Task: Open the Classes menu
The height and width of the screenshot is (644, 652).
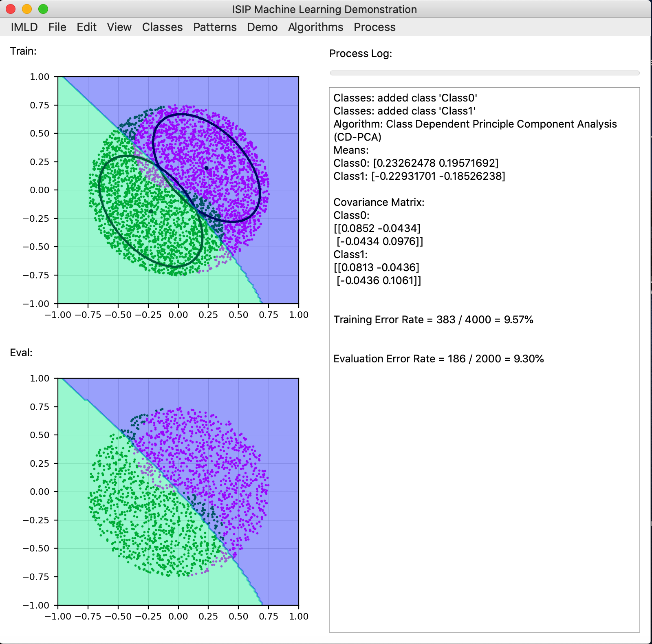Action: point(162,27)
